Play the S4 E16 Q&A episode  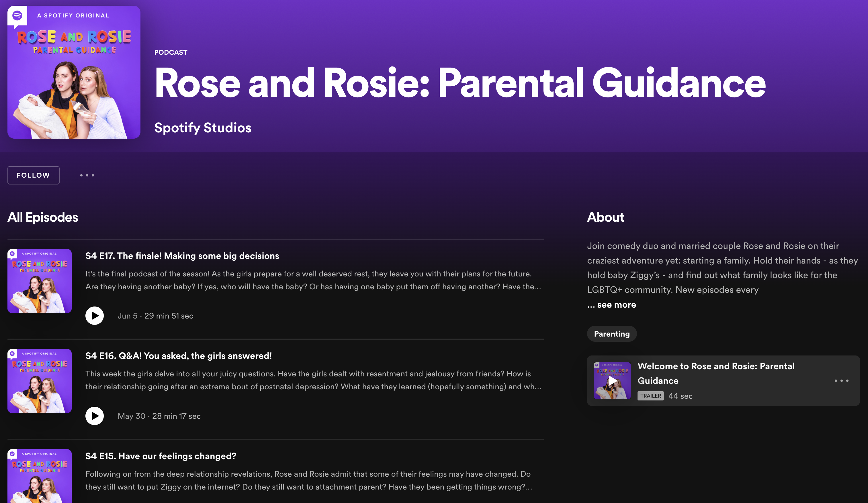point(94,416)
